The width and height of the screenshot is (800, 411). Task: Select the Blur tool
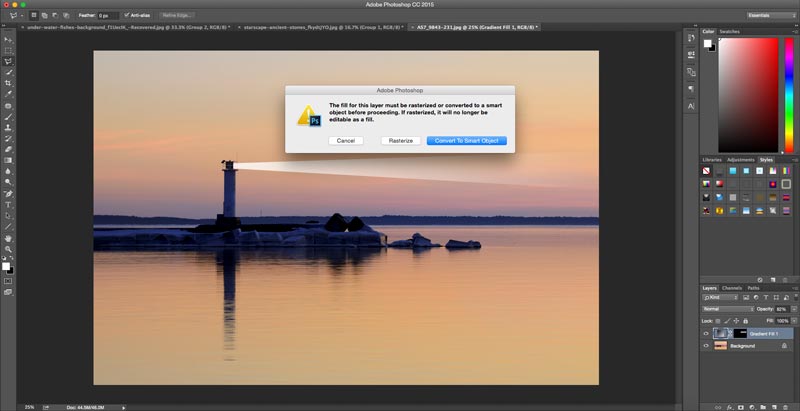click(8, 171)
